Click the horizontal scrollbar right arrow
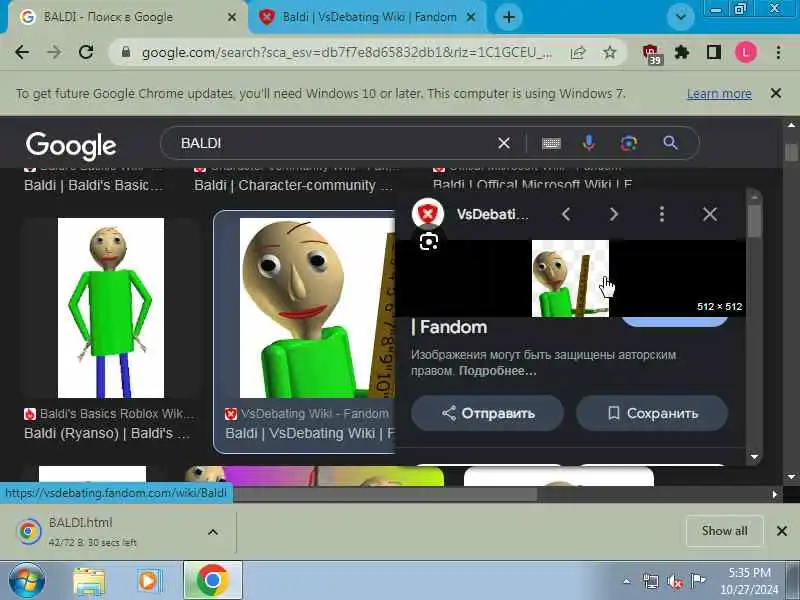The width and height of the screenshot is (800, 600). tap(774, 494)
